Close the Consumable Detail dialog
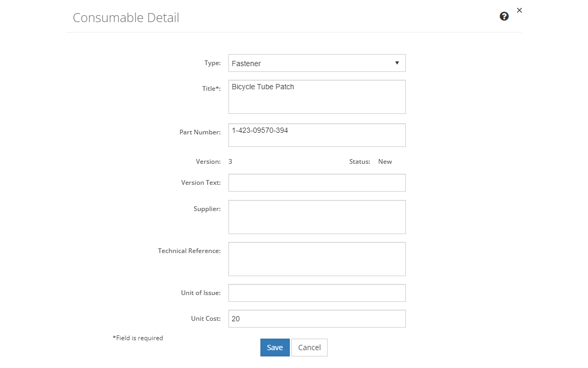Screen dimensions: 588x368 (x=519, y=10)
